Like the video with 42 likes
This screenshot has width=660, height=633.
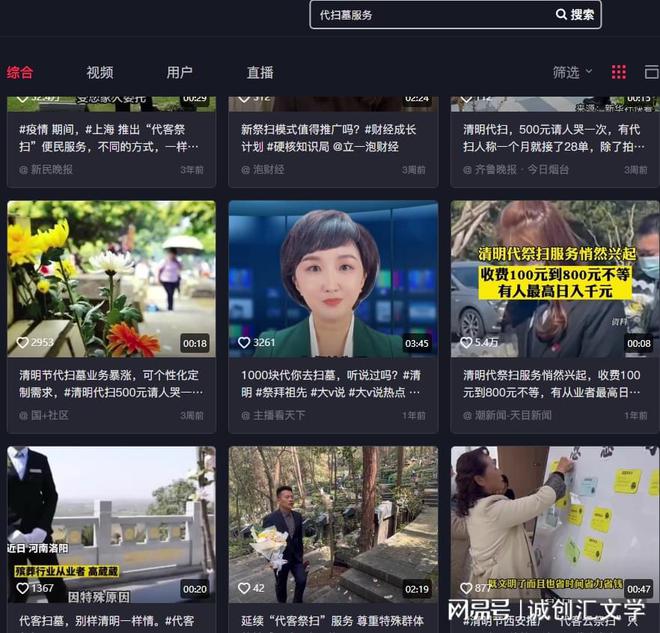coord(244,588)
